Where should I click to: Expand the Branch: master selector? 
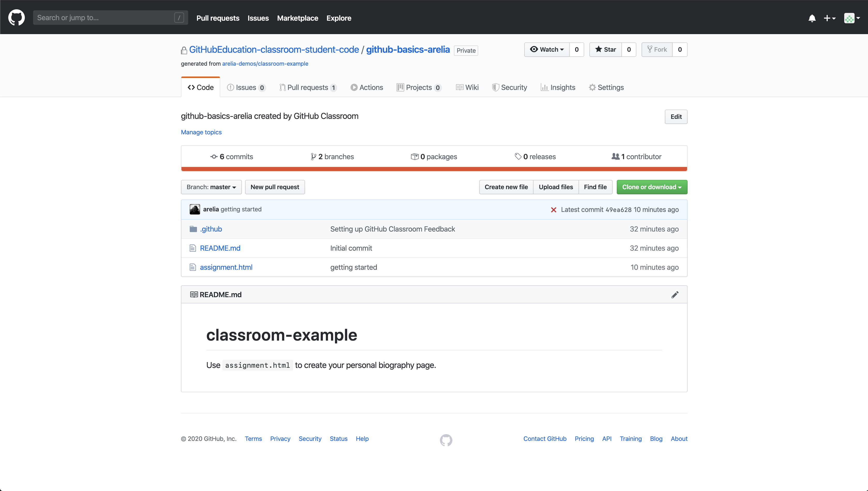[x=211, y=187]
